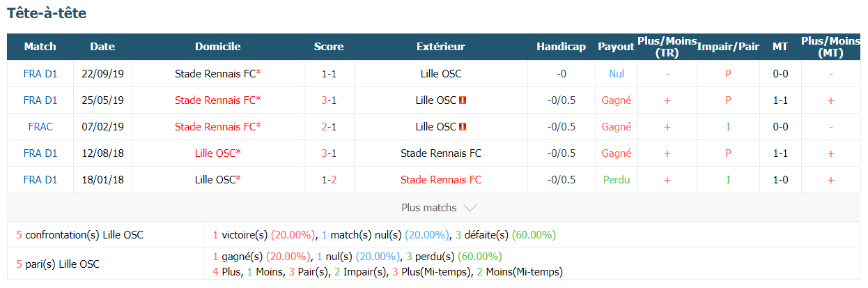The height and width of the screenshot is (288, 868).
Task: Click the Handicap column header
Action: (x=561, y=47)
